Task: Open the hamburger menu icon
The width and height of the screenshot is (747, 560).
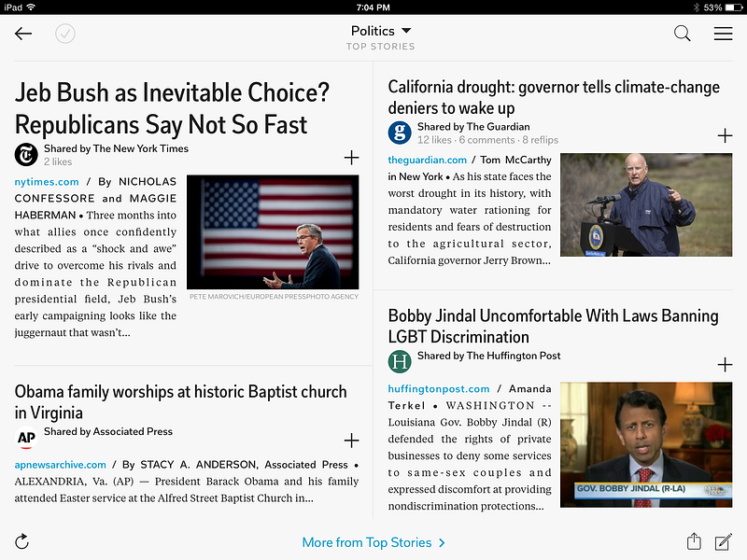Action: pyautogui.click(x=723, y=34)
